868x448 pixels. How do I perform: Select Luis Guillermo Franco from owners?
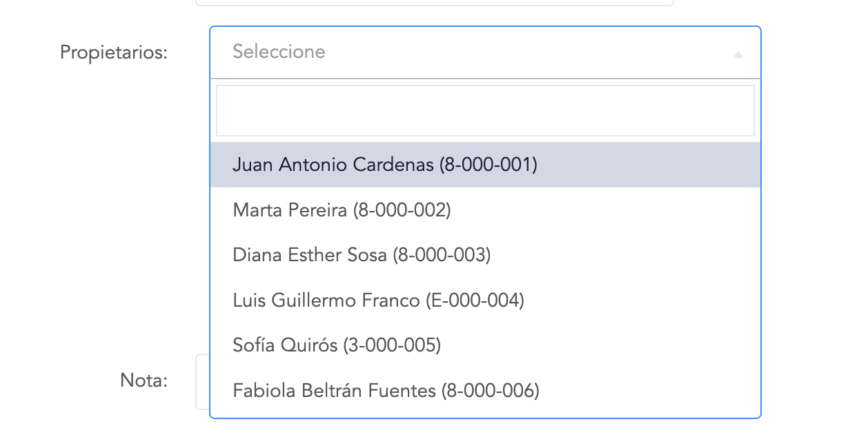click(x=378, y=301)
